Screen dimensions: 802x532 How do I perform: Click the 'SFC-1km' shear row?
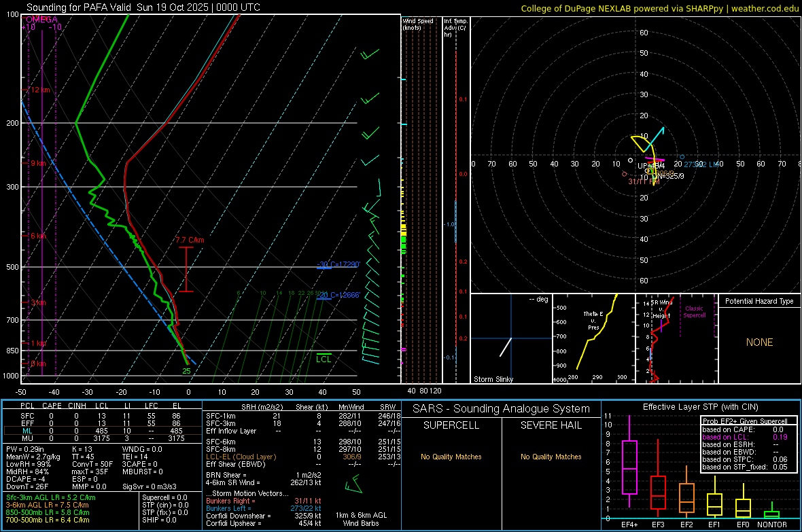coord(303,416)
